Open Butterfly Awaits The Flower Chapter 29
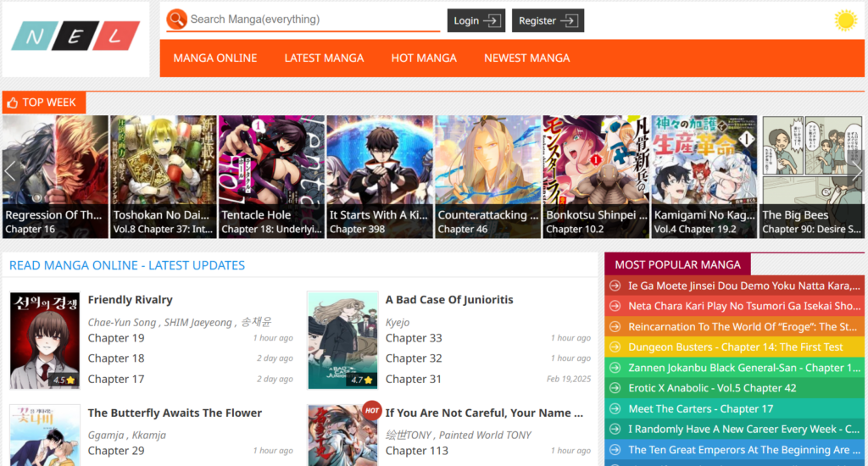Screen dimensions: 868x466 115,451
